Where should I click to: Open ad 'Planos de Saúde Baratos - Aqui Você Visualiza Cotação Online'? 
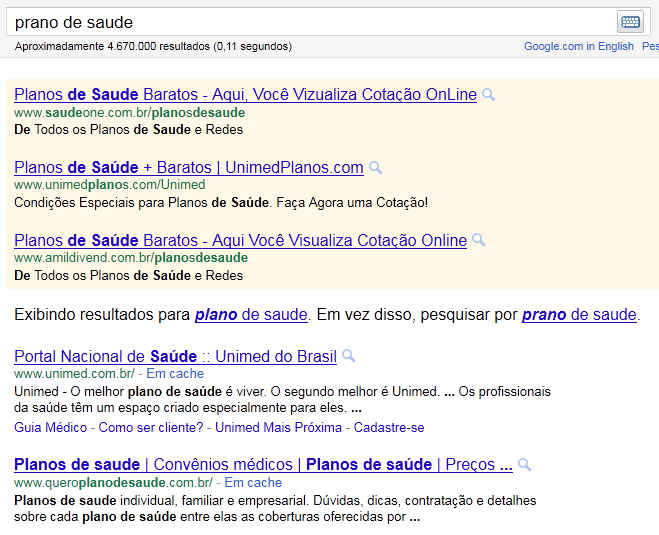pyautogui.click(x=240, y=240)
